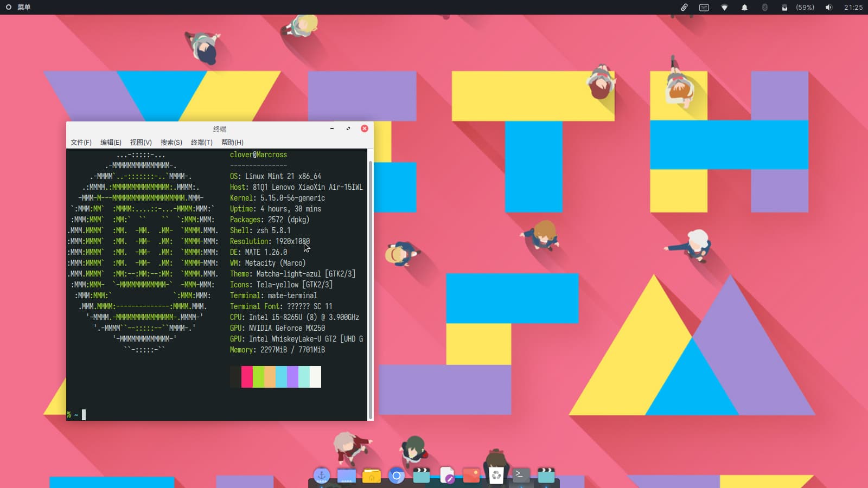Open the yellow home folder in dock
868x488 pixels.
pyautogui.click(x=372, y=476)
